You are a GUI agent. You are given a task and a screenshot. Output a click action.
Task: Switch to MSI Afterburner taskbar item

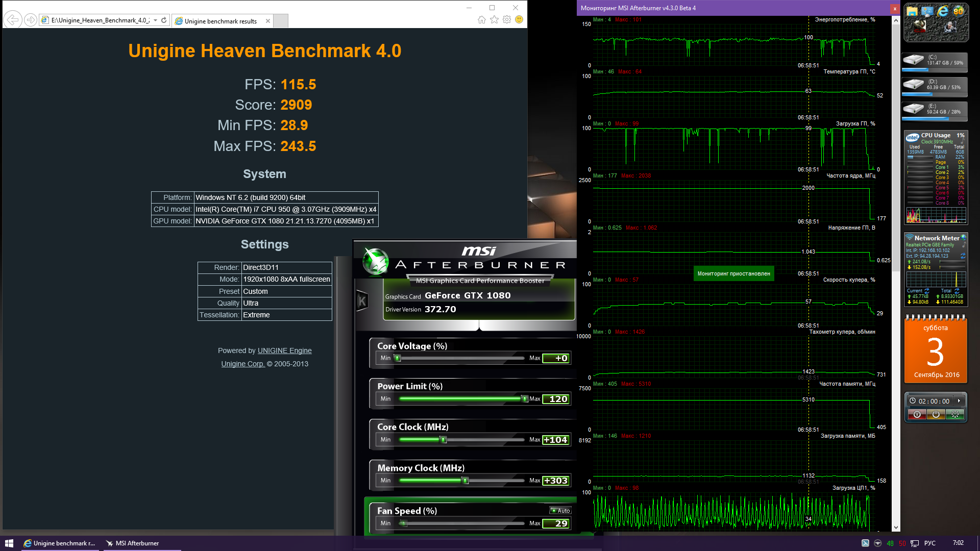coord(137,543)
